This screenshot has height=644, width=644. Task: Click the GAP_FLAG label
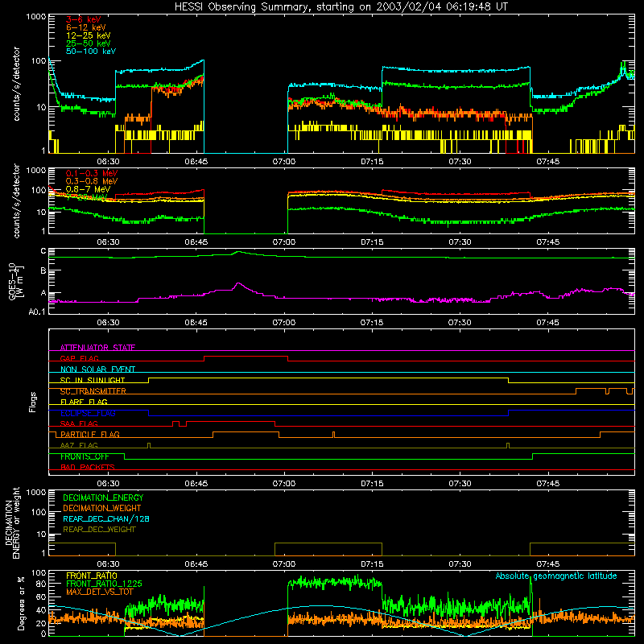79,358
